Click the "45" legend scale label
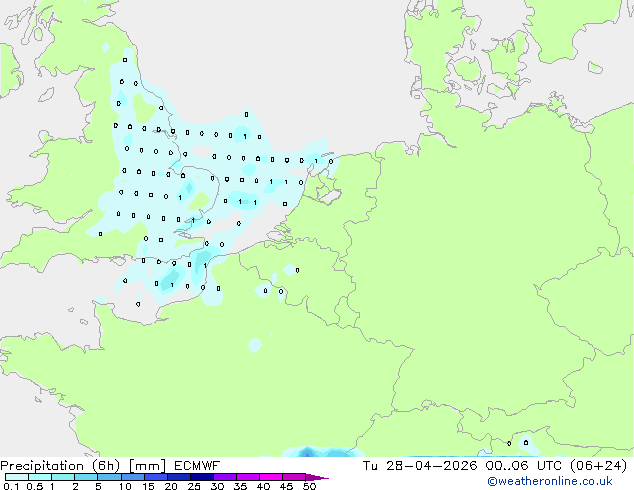The height and width of the screenshot is (490, 634). 286,486
